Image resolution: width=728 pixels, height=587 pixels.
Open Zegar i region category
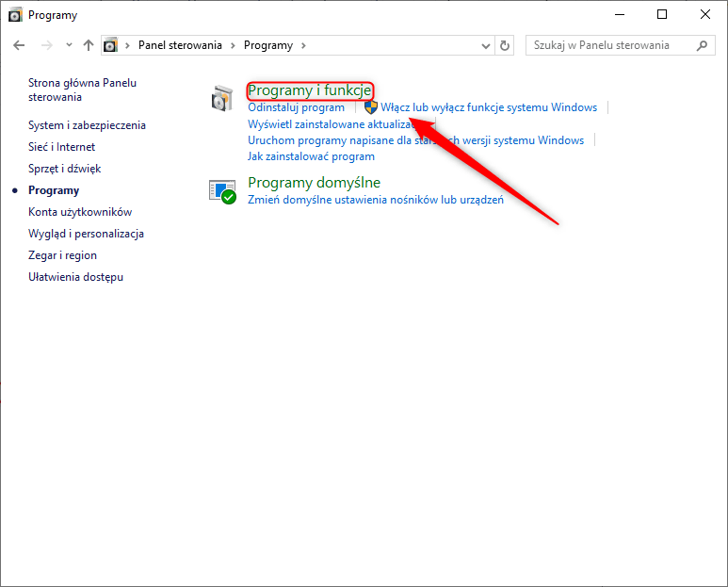(63, 255)
